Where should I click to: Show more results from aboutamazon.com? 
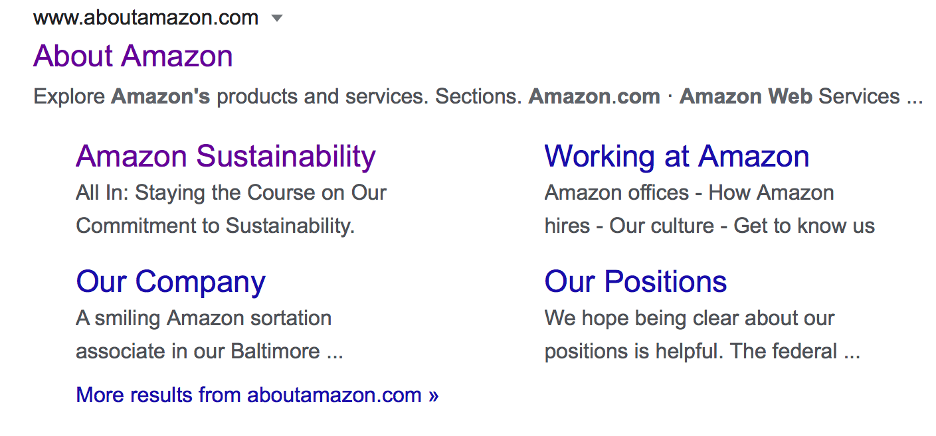pos(257,395)
